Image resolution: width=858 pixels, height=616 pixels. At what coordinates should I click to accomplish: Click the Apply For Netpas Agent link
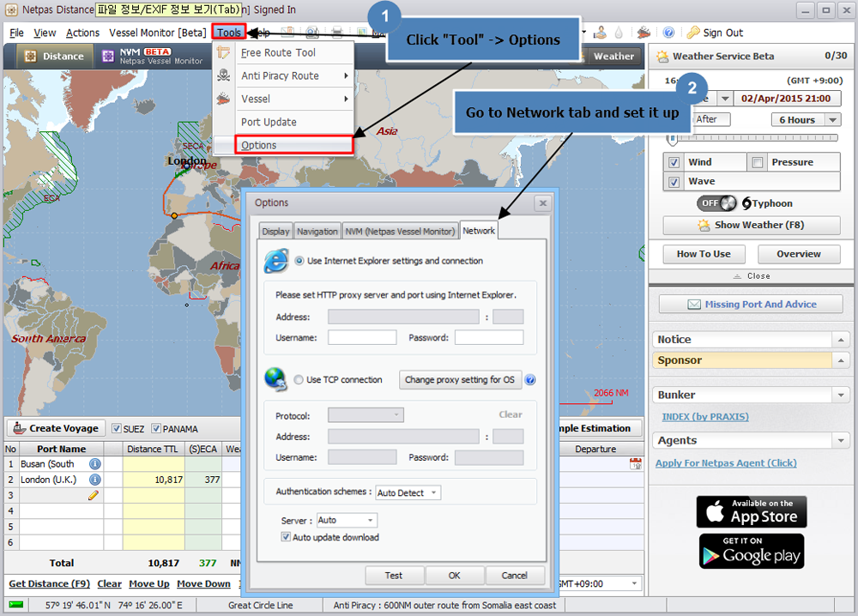pos(726,462)
